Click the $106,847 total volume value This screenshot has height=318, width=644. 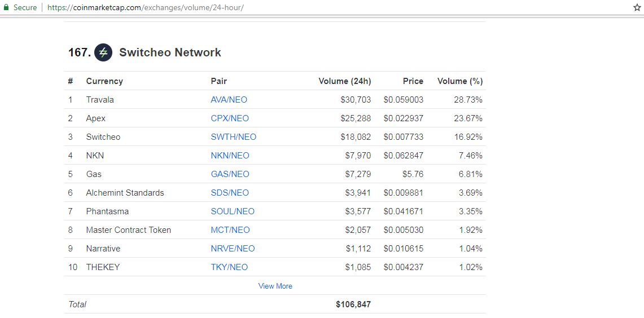[353, 304]
